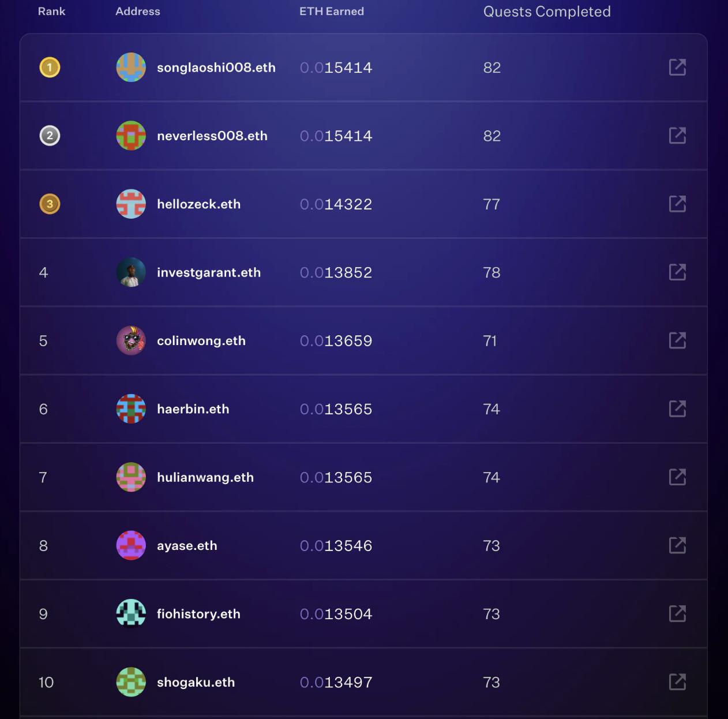Open the haerbin.eth address link
728x719 pixels.
pos(193,409)
